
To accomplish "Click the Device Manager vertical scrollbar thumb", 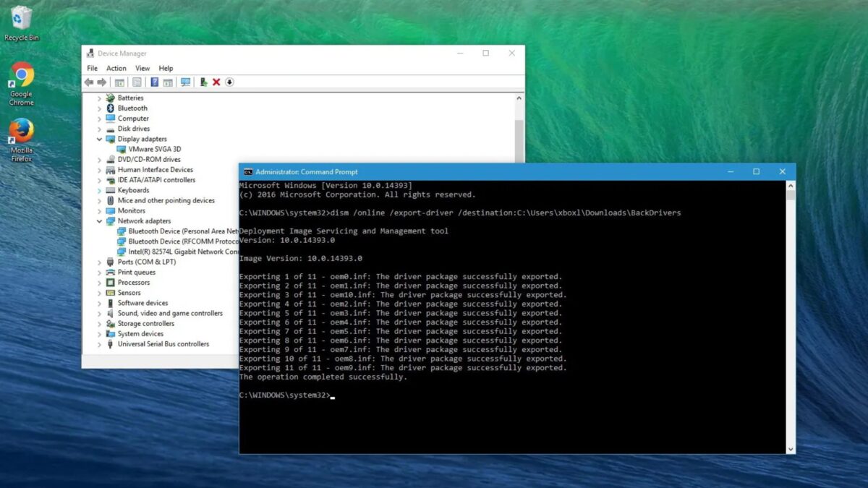I will tap(519, 141).
